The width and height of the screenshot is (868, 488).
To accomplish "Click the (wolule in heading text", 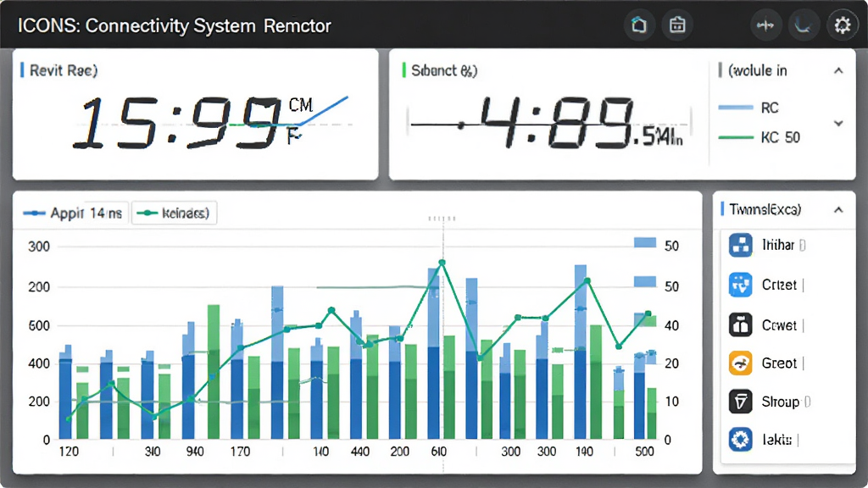I will point(758,71).
